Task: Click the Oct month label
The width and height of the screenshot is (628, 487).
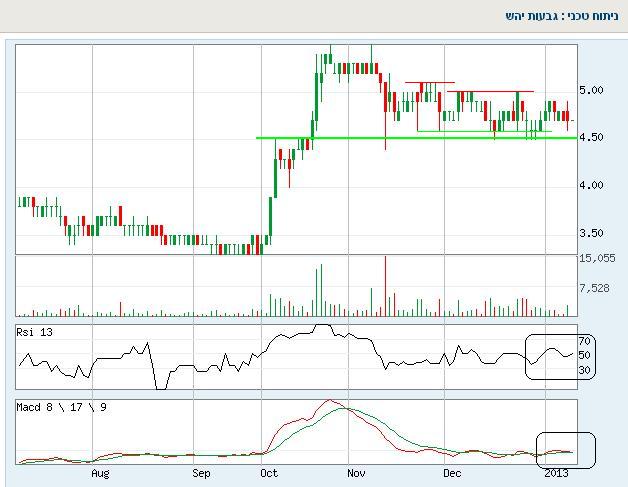Action: coord(269,473)
